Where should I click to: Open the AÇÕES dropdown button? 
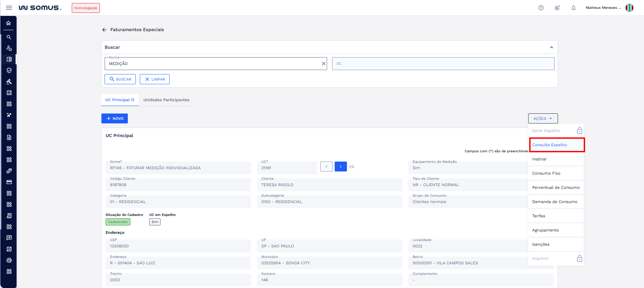[542, 118]
